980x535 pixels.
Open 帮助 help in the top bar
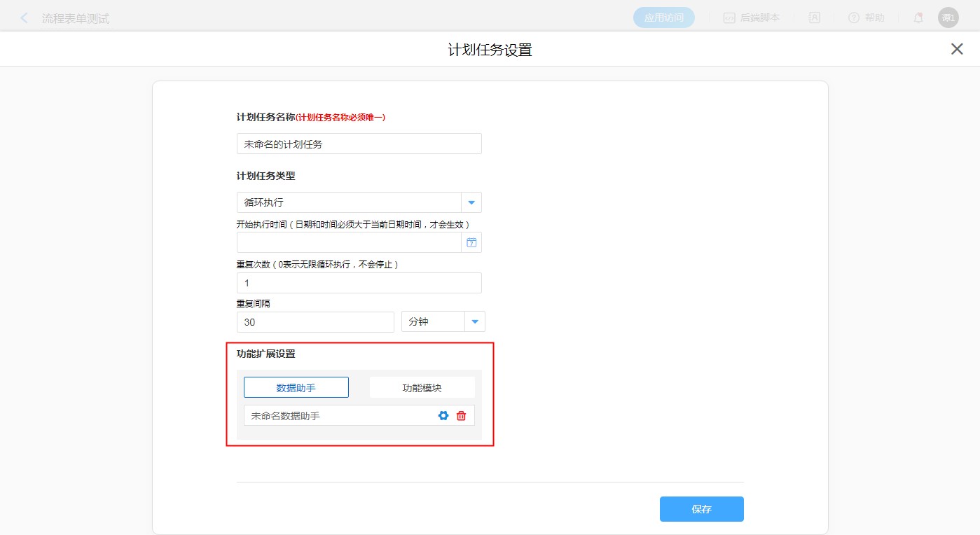tap(867, 18)
